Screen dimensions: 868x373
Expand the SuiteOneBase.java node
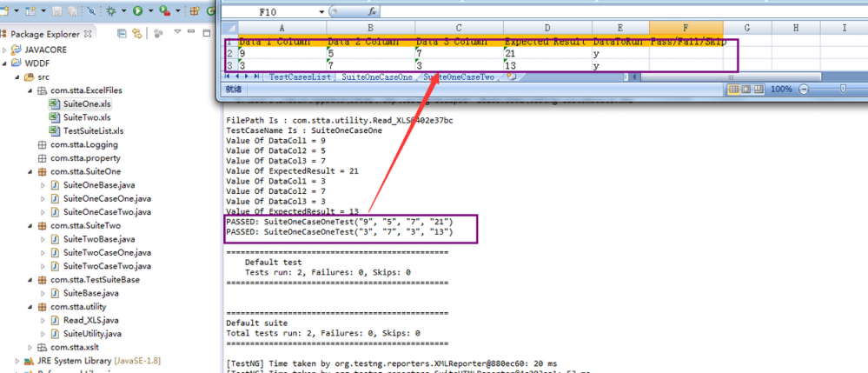tap(43, 185)
